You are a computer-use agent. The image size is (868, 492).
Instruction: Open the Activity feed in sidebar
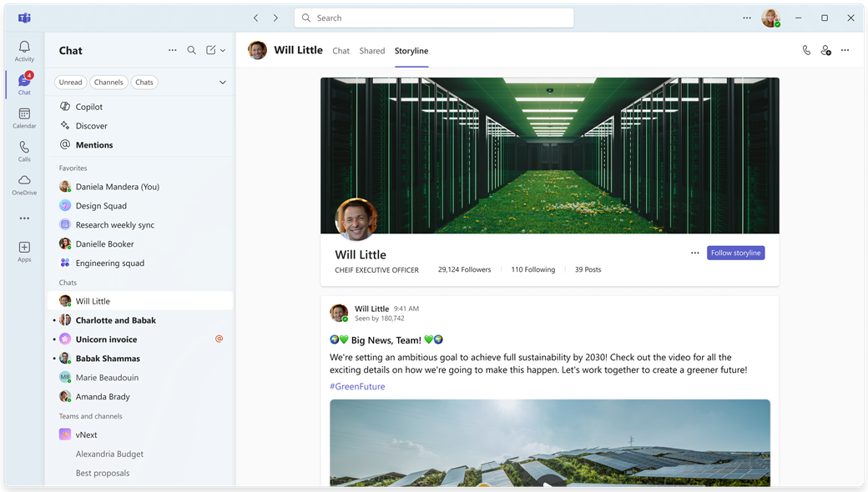point(24,51)
